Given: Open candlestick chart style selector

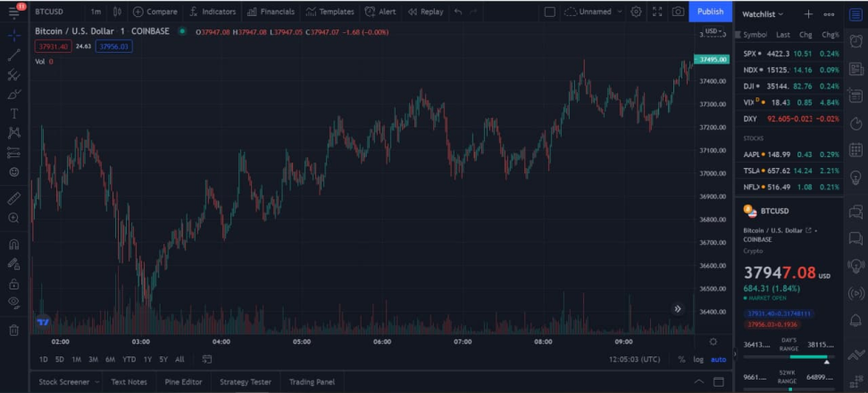Looking at the screenshot, I should [x=117, y=12].
